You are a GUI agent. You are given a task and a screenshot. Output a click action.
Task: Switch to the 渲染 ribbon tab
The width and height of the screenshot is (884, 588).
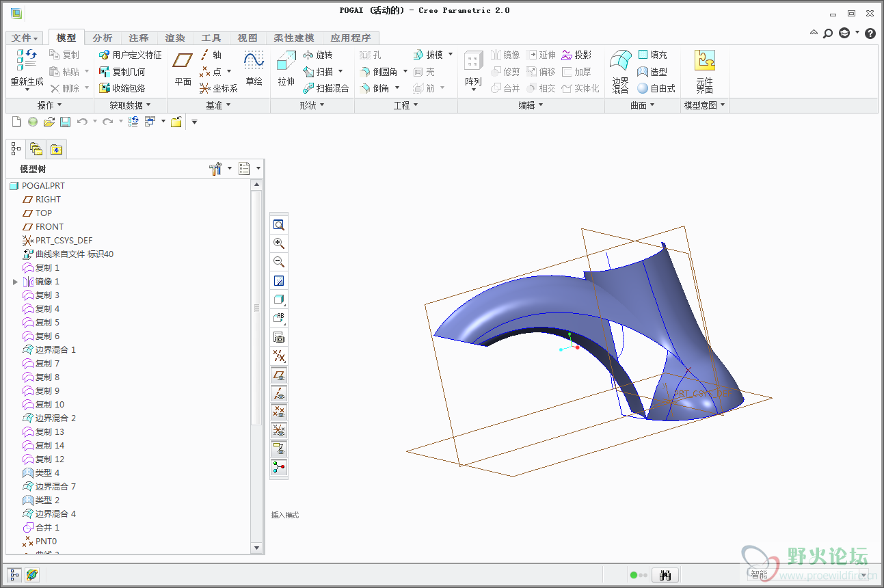coord(175,38)
